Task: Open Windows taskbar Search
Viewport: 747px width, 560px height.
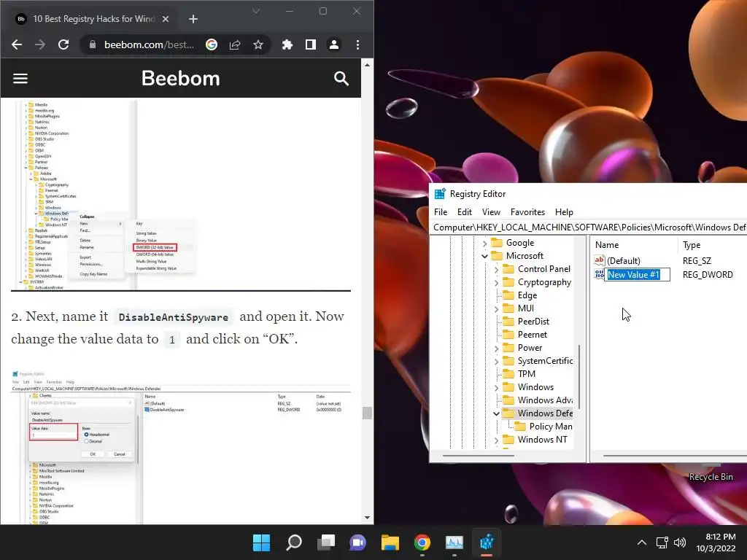Action: pos(293,542)
